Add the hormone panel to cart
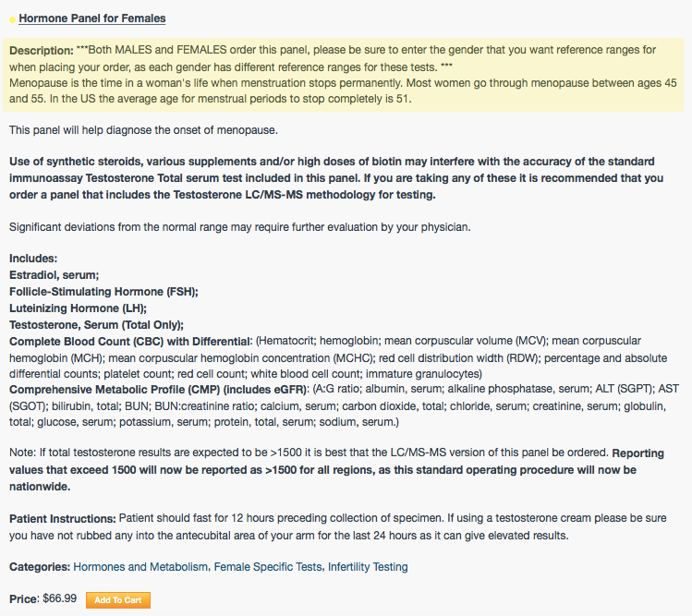Viewport: 692px width, 616px height. coord(118,600)
